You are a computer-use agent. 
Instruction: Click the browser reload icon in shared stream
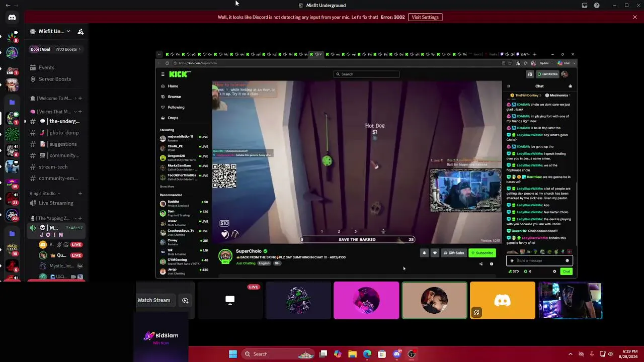click(x=167, y=63)
